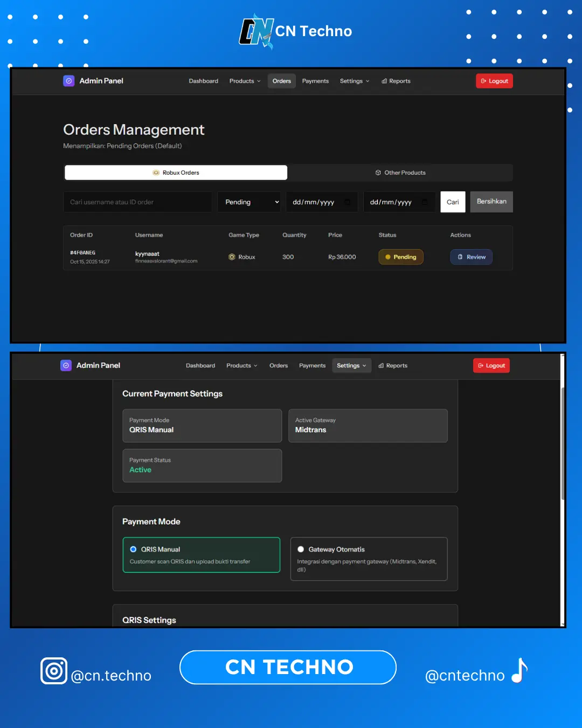Click Admin Panel logo in settings panel

click(66, 366)
